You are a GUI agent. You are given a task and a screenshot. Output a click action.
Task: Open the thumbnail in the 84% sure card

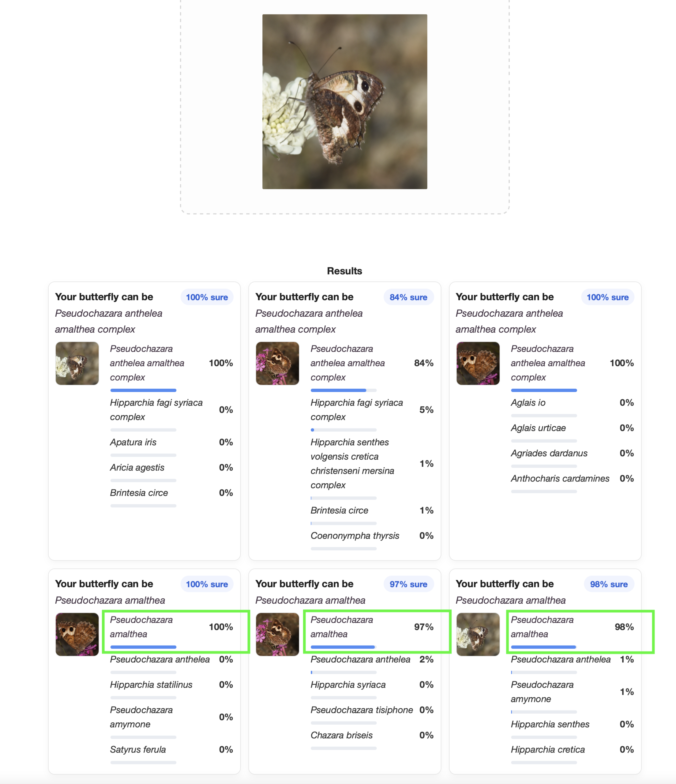click(x=277, y=363)
